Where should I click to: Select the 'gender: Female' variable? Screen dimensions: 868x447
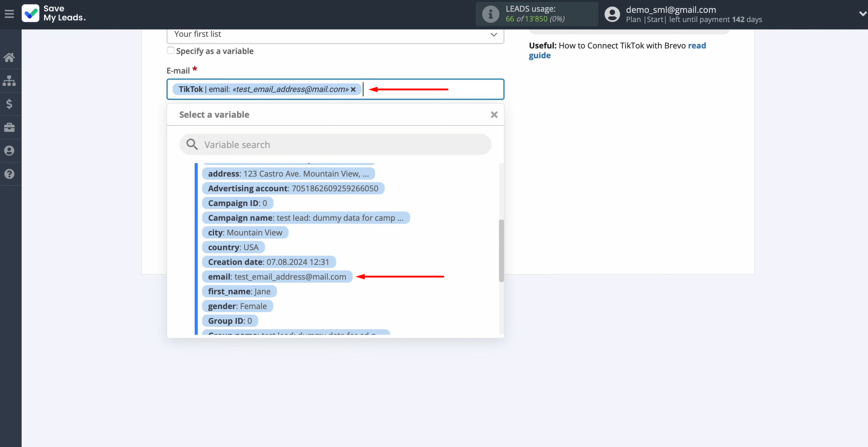click(237, 306)
